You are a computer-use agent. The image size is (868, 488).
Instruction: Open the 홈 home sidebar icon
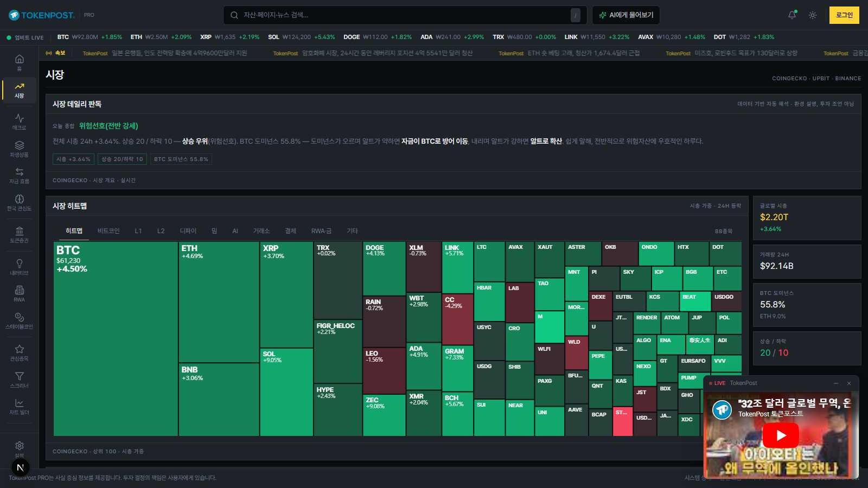click(20, 62)
